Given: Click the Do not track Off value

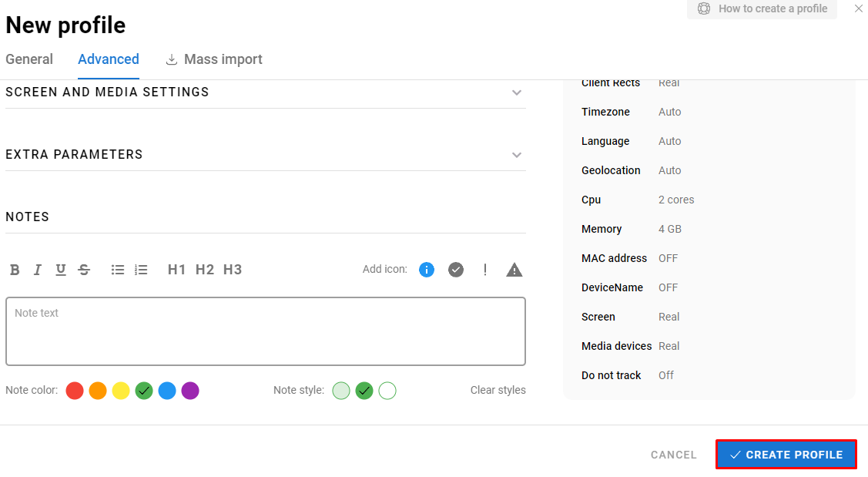Looking at the screenshot, I should pyautogui.click(x=666, y=375).
